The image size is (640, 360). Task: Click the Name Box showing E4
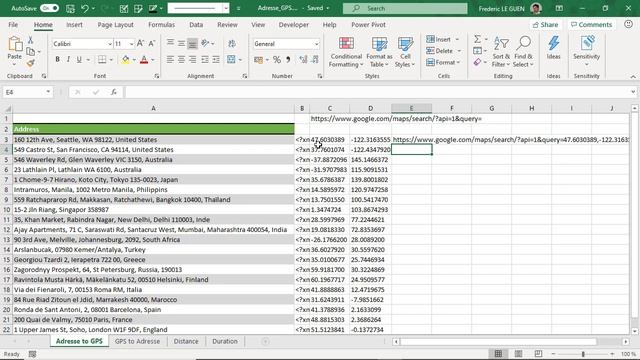click(x=28, y=92)
